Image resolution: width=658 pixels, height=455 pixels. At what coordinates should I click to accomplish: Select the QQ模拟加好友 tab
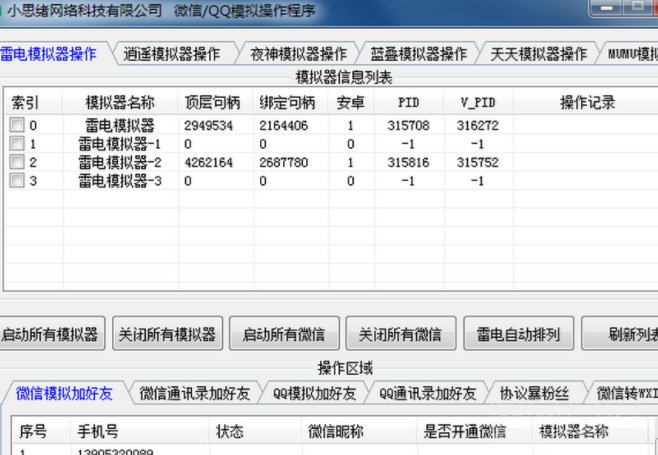tap(315, 394)
